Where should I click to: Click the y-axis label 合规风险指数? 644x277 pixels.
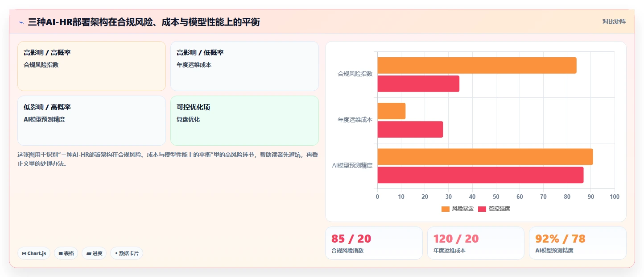[355, 74]
